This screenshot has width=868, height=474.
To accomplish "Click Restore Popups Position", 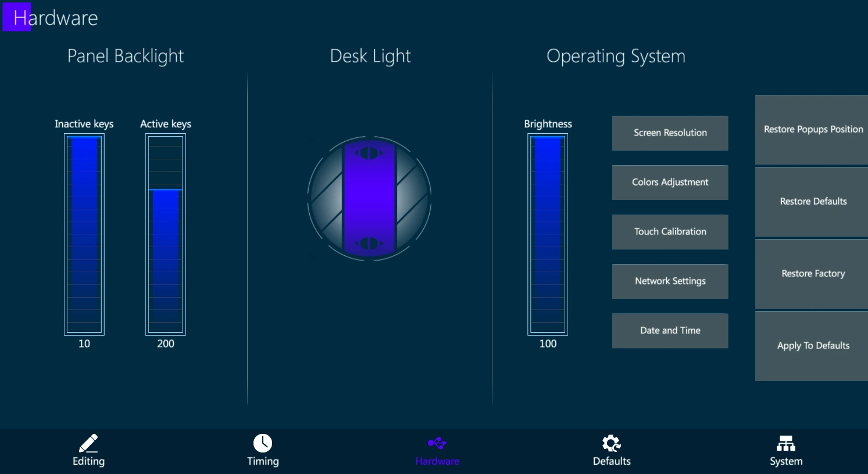I will coord(812,130).
